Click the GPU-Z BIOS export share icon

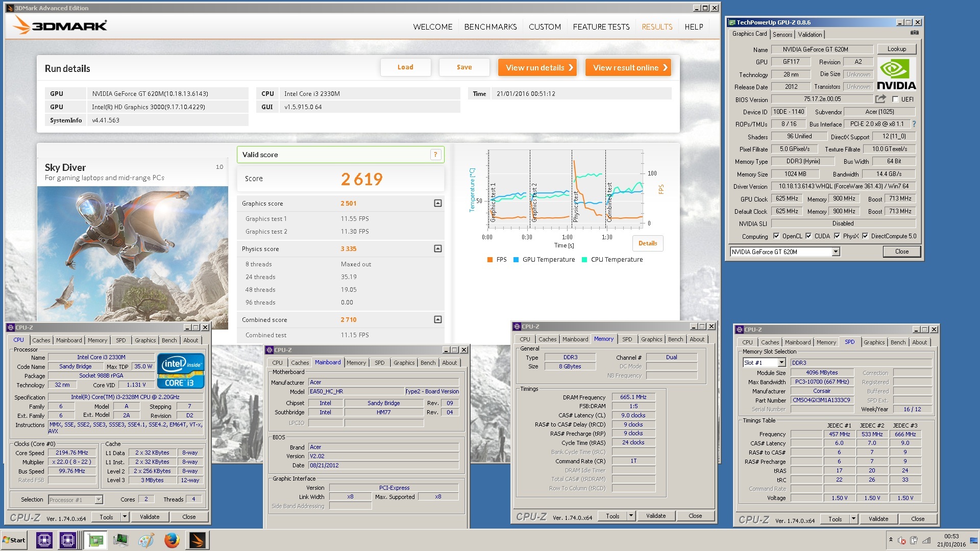click(881, 99)
